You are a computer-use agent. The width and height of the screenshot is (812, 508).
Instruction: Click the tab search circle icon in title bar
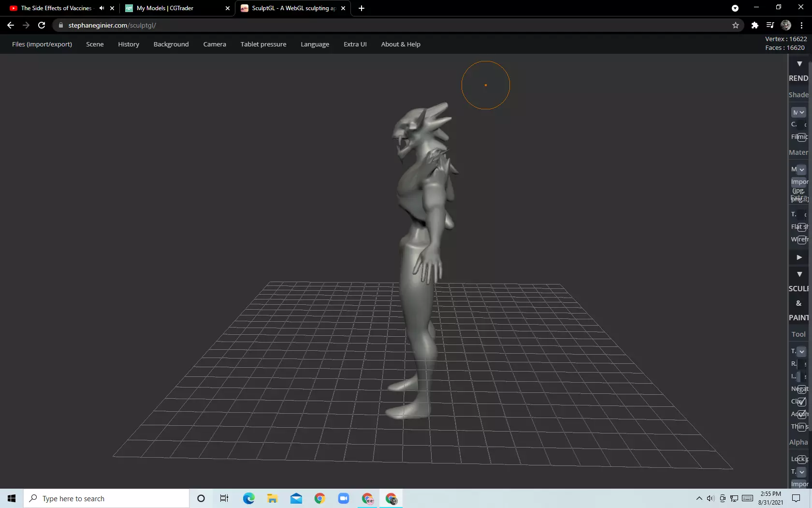tap(735, 8)
